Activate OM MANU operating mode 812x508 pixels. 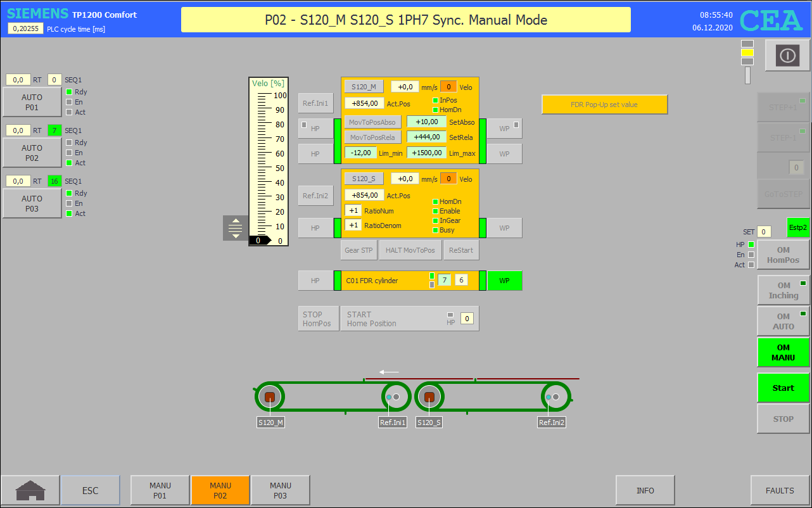coord(783,352)
